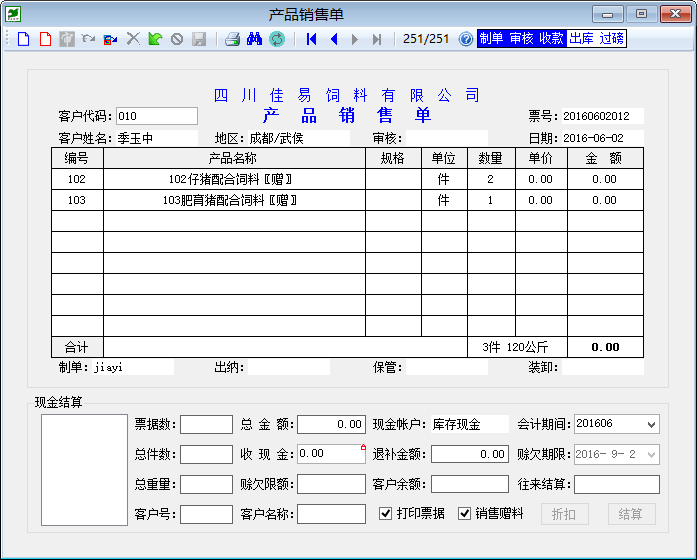Click the red page new-document icon
The height and width of the screenshot is (560, 697).
pyautogui.click(x=46, y=39)
